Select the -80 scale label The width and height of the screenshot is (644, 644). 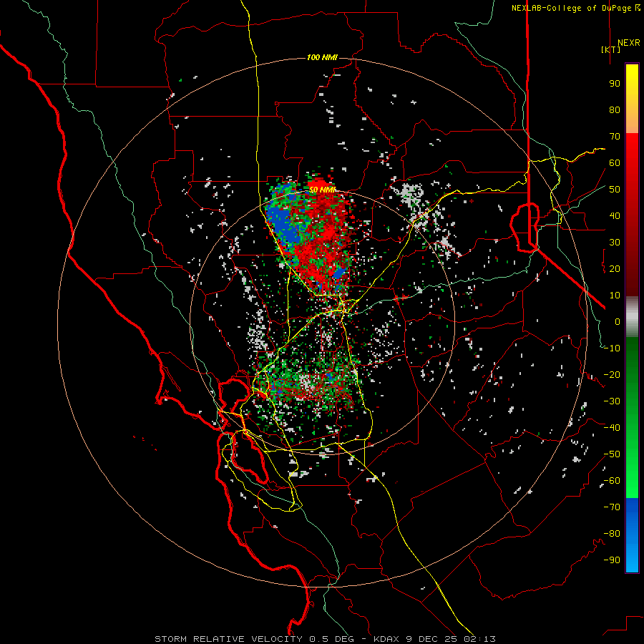[x=612, y=534]
